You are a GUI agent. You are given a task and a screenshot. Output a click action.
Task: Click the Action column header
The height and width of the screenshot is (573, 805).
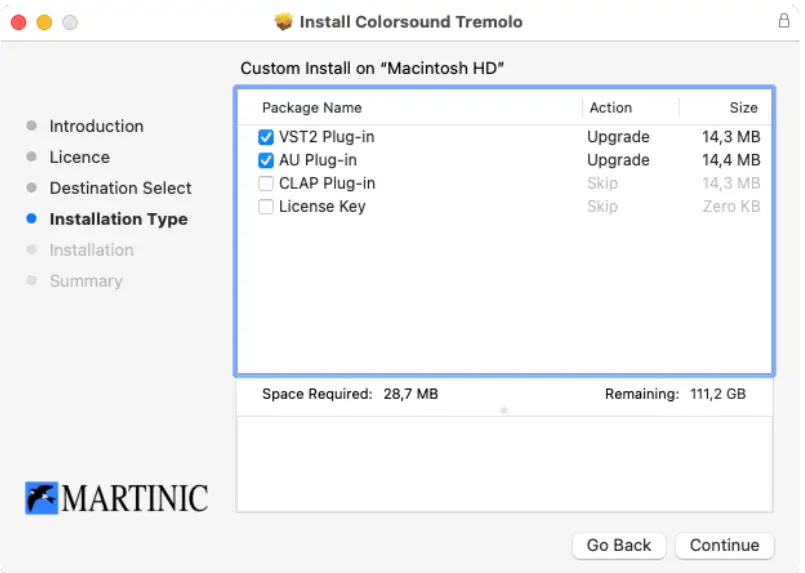pos(610,108)
